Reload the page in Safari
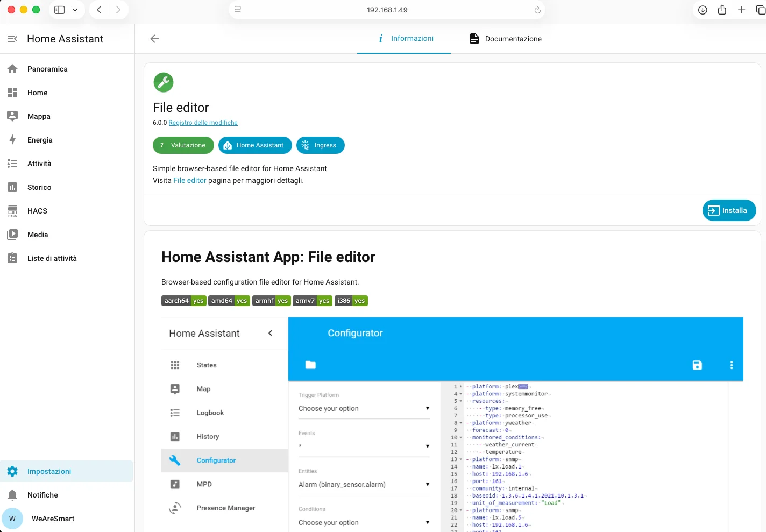The width and height of the screenshot is (766, 532). point(537,10)
